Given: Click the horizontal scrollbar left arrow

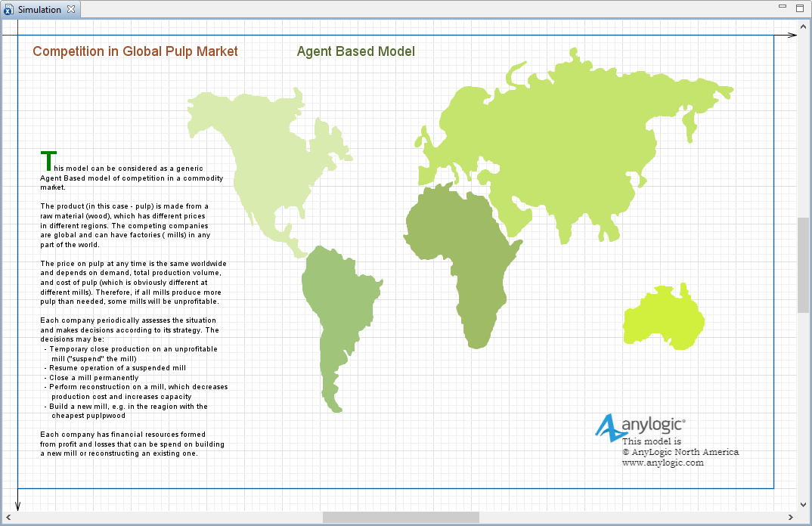Looking at the screenshot, I should (x=8, y=517).
